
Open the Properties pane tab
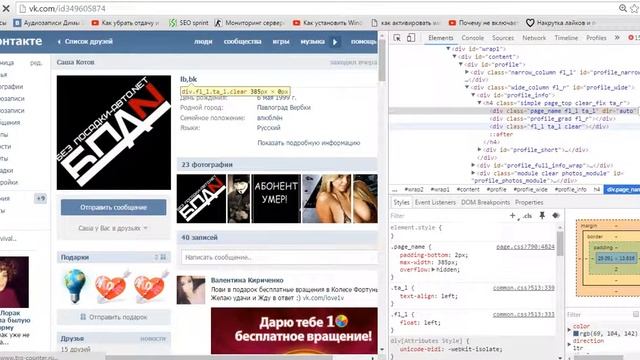click(529, 202)
